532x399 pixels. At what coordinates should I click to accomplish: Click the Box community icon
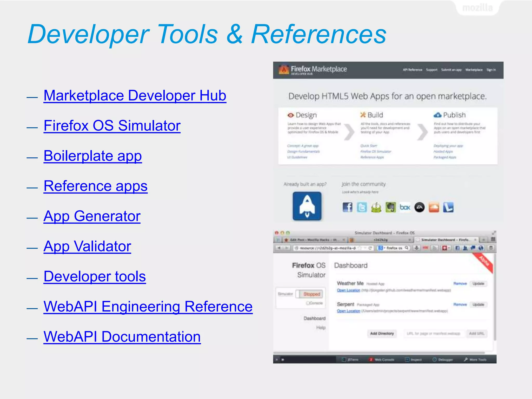click(x=405, y=207)
